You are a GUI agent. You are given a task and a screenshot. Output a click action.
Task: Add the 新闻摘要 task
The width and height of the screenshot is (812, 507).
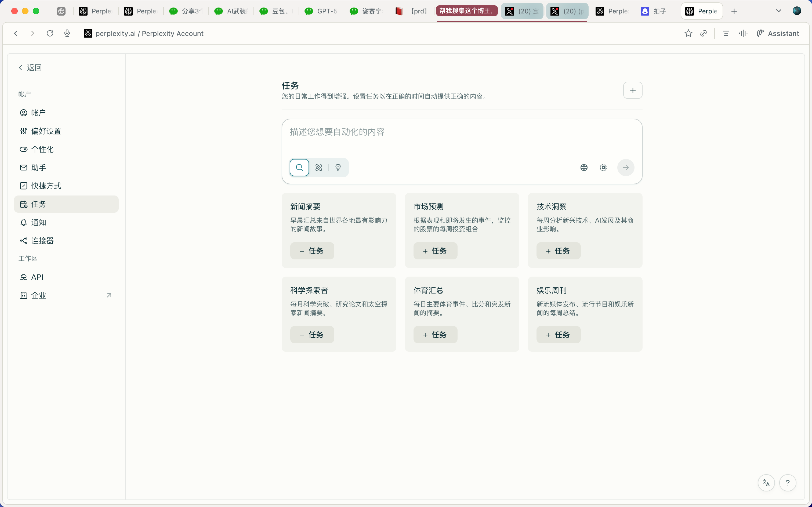[312, 251]
